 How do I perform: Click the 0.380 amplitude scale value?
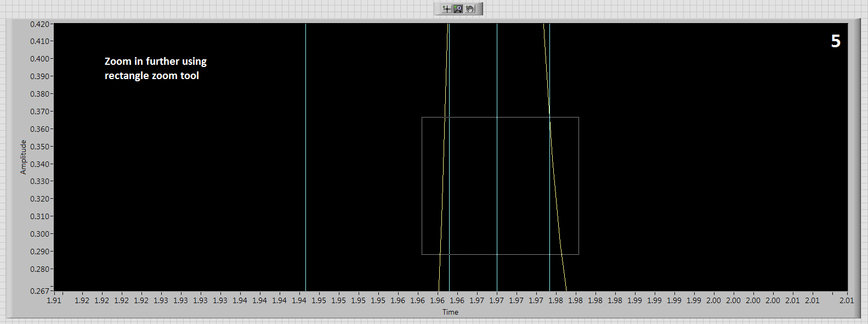point(39,94)
